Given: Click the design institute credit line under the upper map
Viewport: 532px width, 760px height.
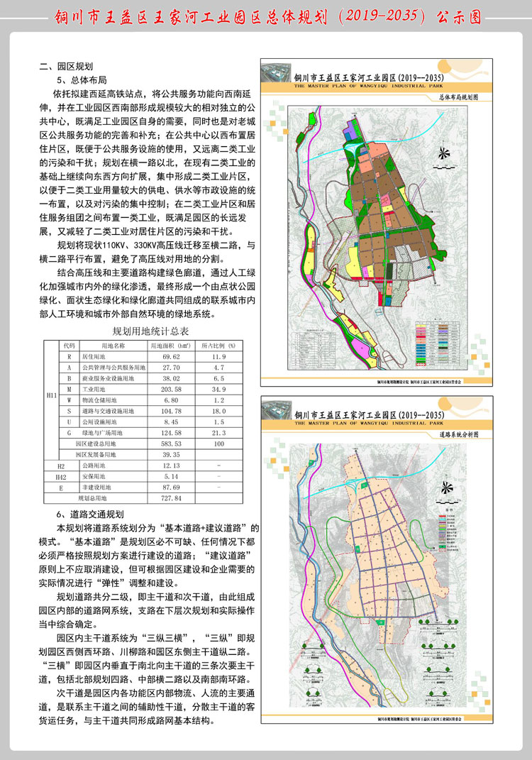Looking at the screenshot, I should (x=420, y=382).
